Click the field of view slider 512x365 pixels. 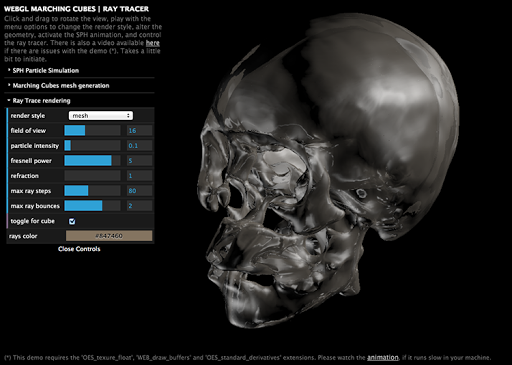coord(92,130)
